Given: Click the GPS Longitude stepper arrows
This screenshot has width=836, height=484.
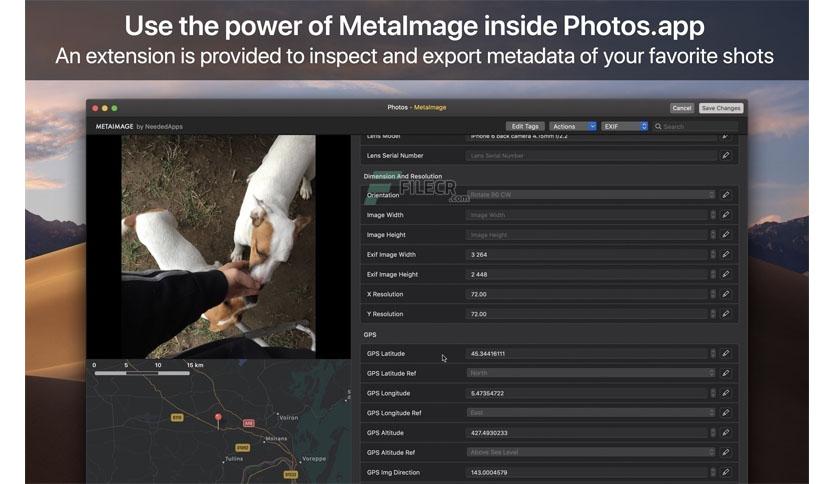Looking at the screenshot, I should (713, 393).
